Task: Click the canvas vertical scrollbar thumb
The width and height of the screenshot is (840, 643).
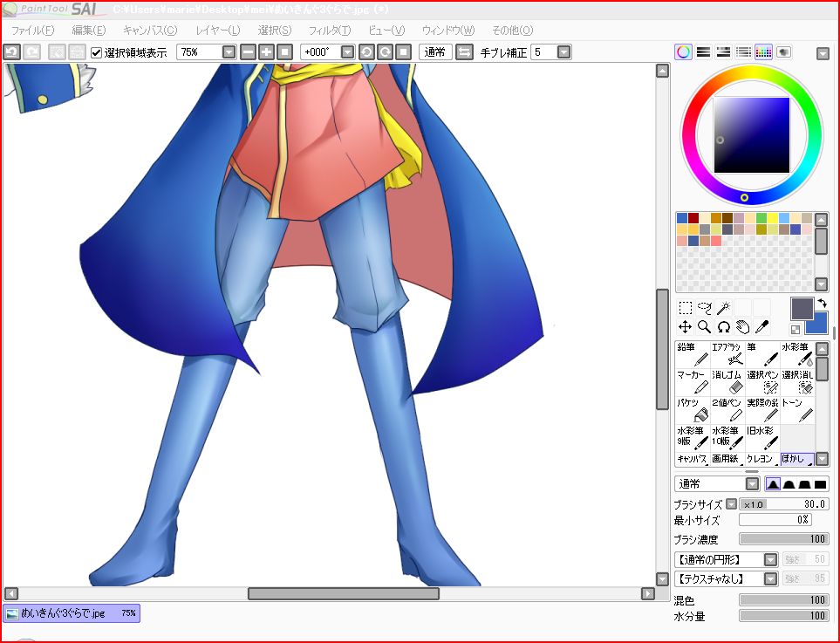Action: point(663,349)
